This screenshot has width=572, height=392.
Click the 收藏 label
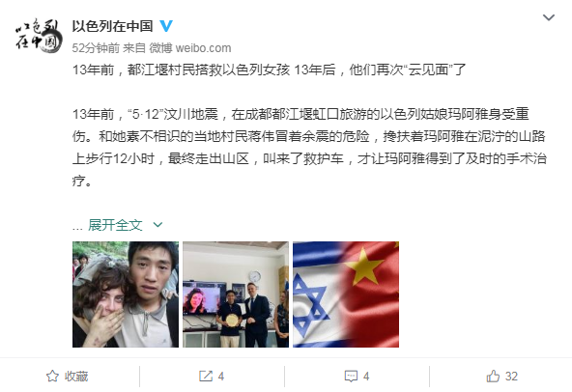pos(76,377)
